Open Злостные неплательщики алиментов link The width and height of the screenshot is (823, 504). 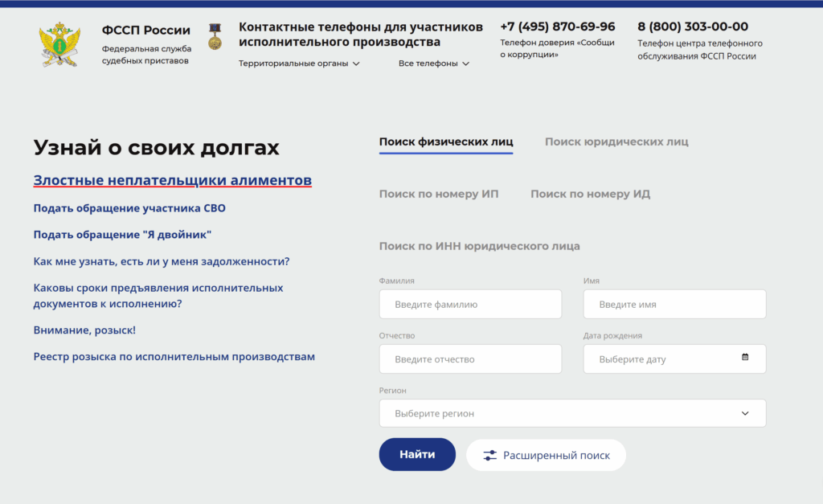click(173, 180)
